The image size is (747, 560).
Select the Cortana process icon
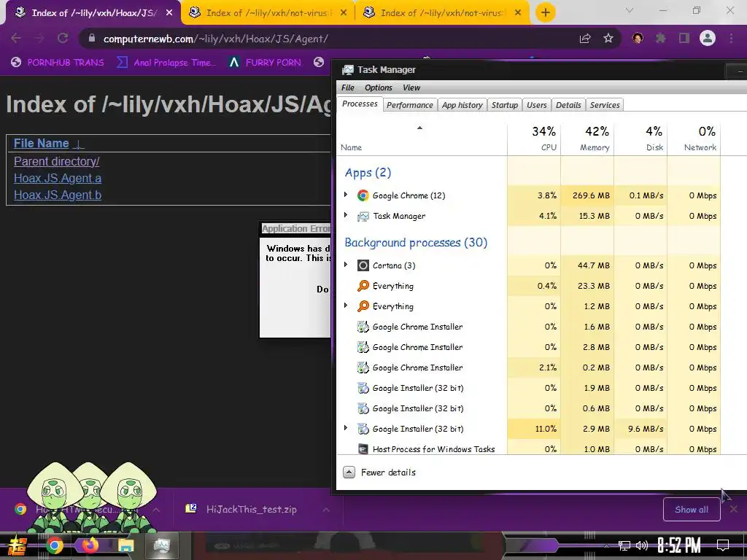(x=363, y=265)
